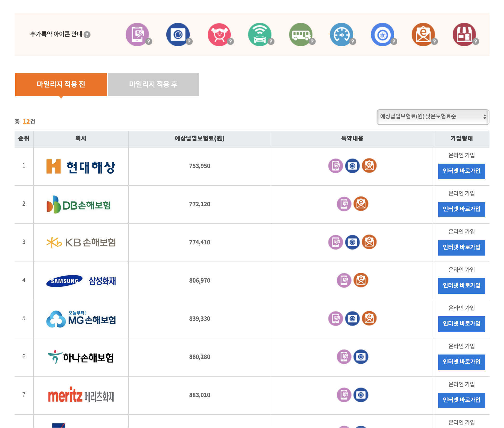The width and height of the screenshot is (504, 428).
Task: Switch to 마일리지 적용 후 tab
Action: click(153, 84)
